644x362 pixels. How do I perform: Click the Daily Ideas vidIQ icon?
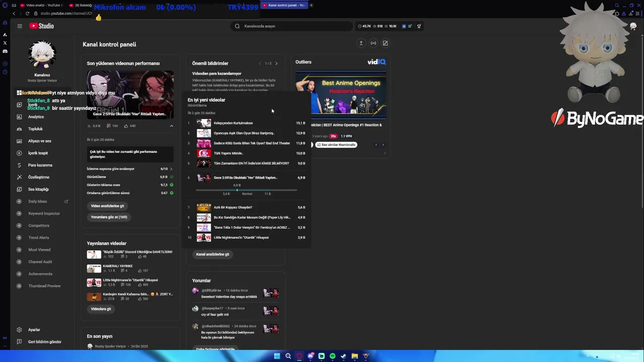point(19,201)
